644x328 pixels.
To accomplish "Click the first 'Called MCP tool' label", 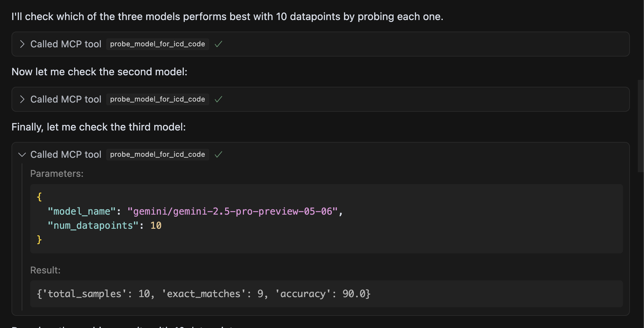I will [x=66, y=44].
